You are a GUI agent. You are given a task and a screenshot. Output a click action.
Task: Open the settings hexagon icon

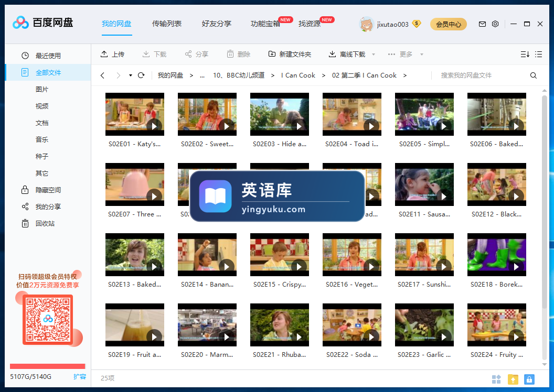point(495,24)
